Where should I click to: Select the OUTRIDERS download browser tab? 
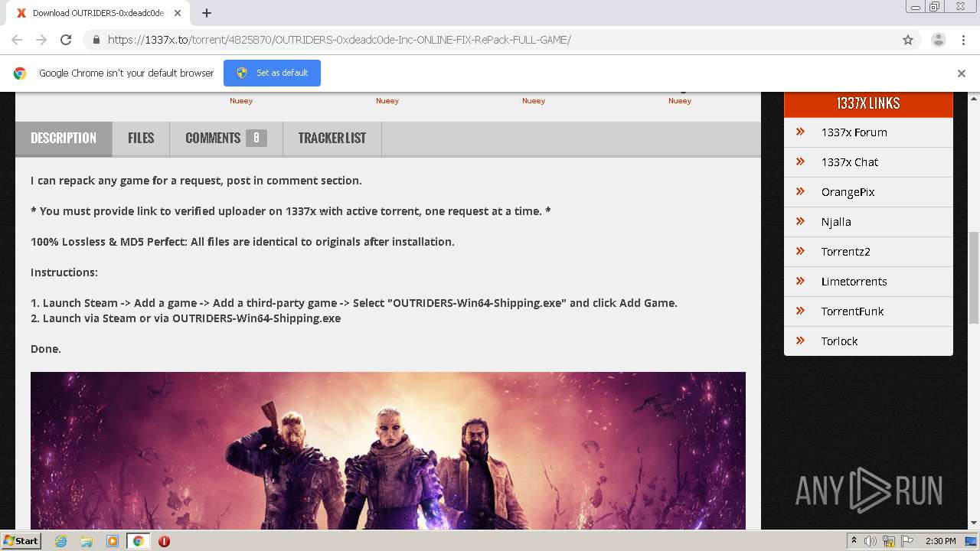[x=98, y=13]
